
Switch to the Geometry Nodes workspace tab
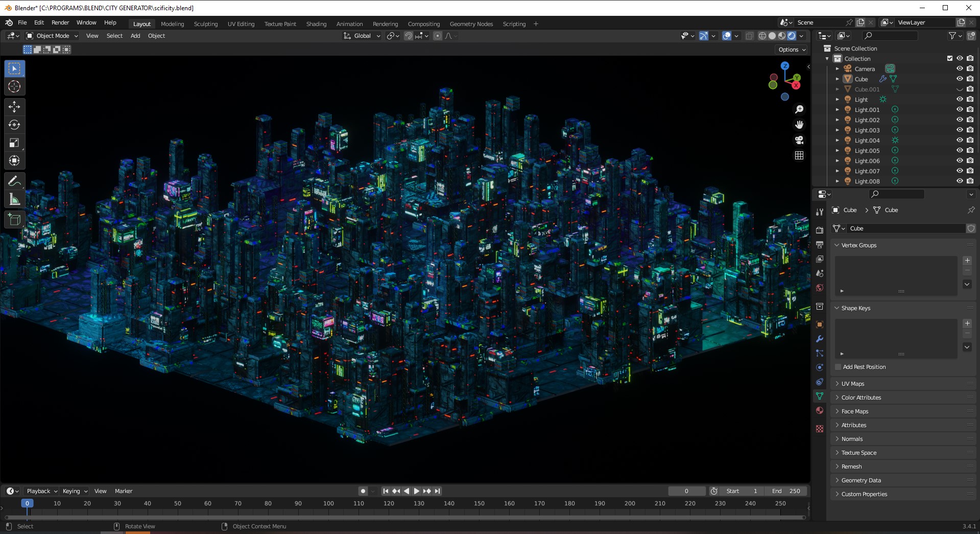[x=471, y=24]
